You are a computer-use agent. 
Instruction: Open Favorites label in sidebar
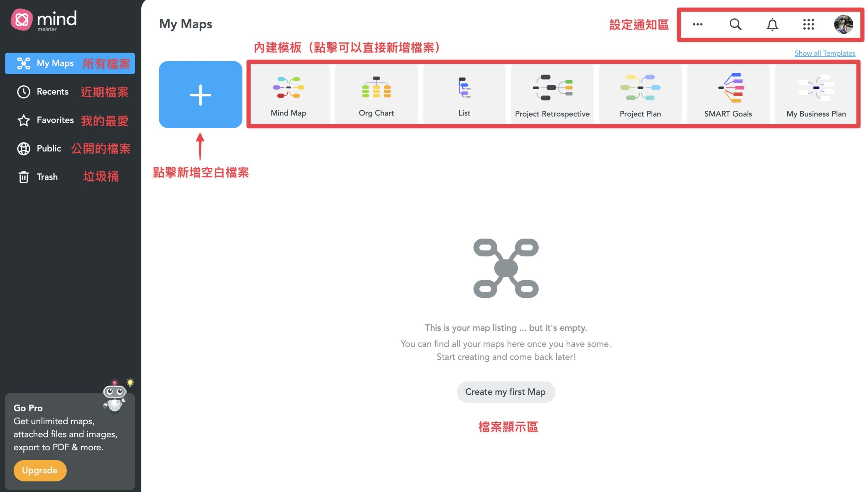55,120
